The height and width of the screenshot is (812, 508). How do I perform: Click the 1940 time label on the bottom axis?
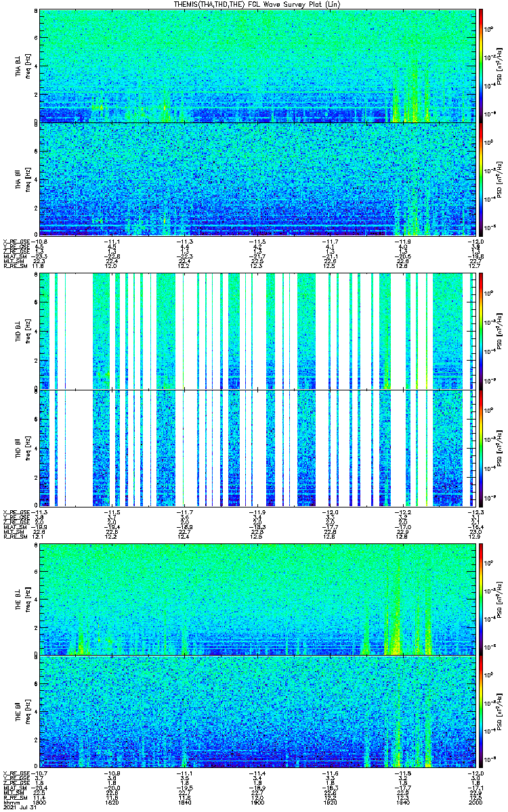[x=404, y=802]
